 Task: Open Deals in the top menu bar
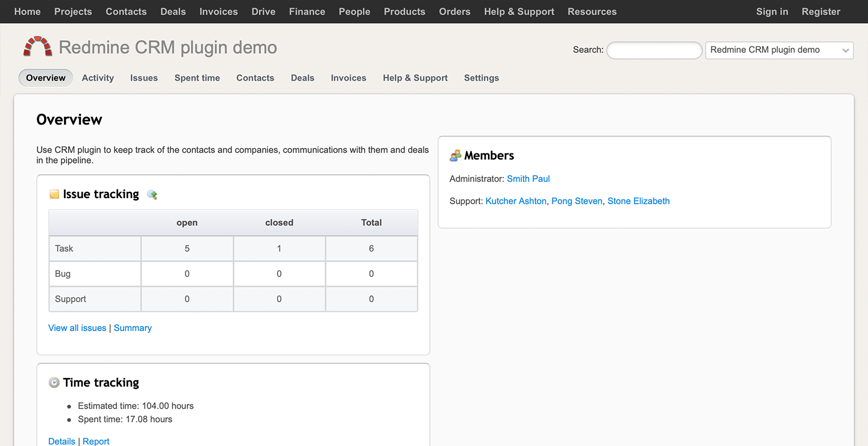pos(173,11)
